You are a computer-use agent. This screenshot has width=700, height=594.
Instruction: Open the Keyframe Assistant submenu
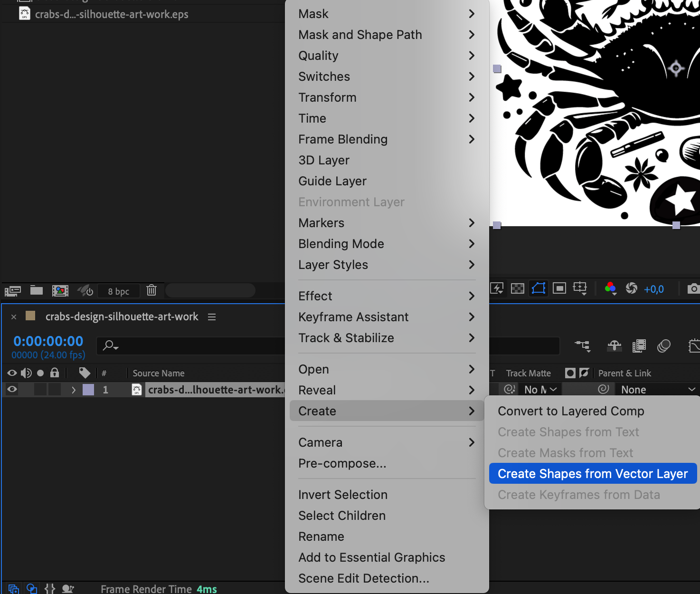click(x=387, y=317)
